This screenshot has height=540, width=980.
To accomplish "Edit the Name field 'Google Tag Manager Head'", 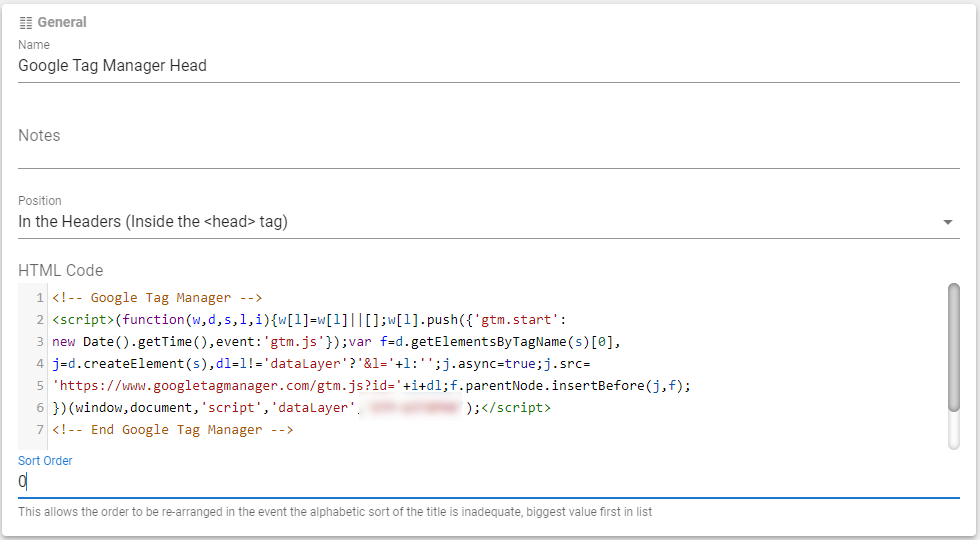I will (489, 66).
